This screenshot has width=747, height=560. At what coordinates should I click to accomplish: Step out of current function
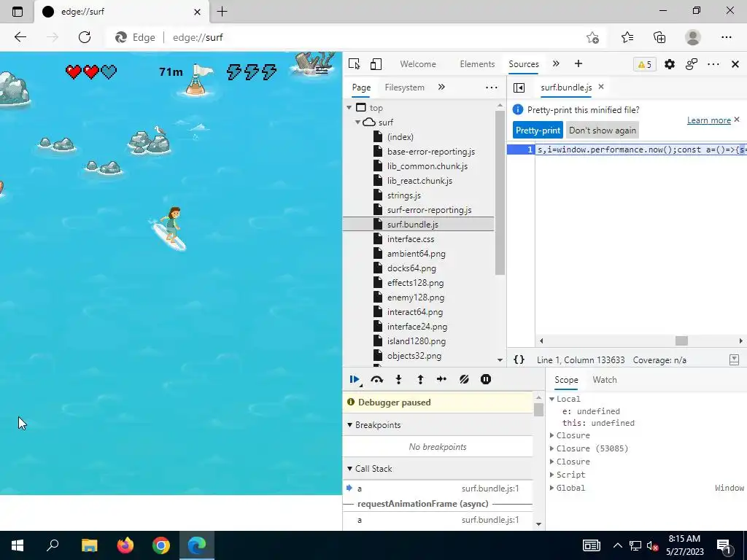(x=420, y=379)
